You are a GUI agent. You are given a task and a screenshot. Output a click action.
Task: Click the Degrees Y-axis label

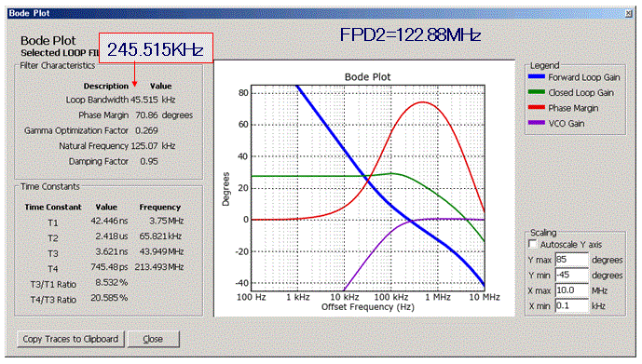pyautogui.click(x=225, y=189)
